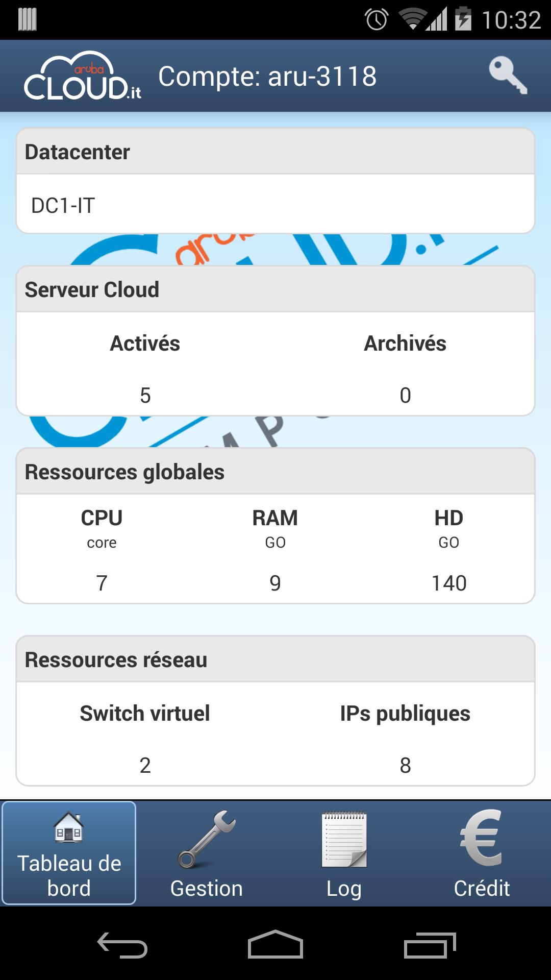
Task: Select the Tableau de bord tab
Action: click(x=69, y=853)
